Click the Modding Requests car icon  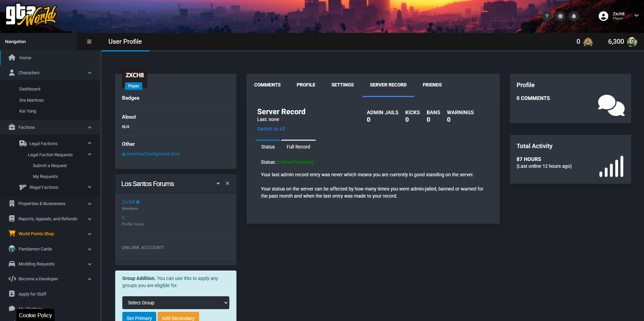coord(12,264)
